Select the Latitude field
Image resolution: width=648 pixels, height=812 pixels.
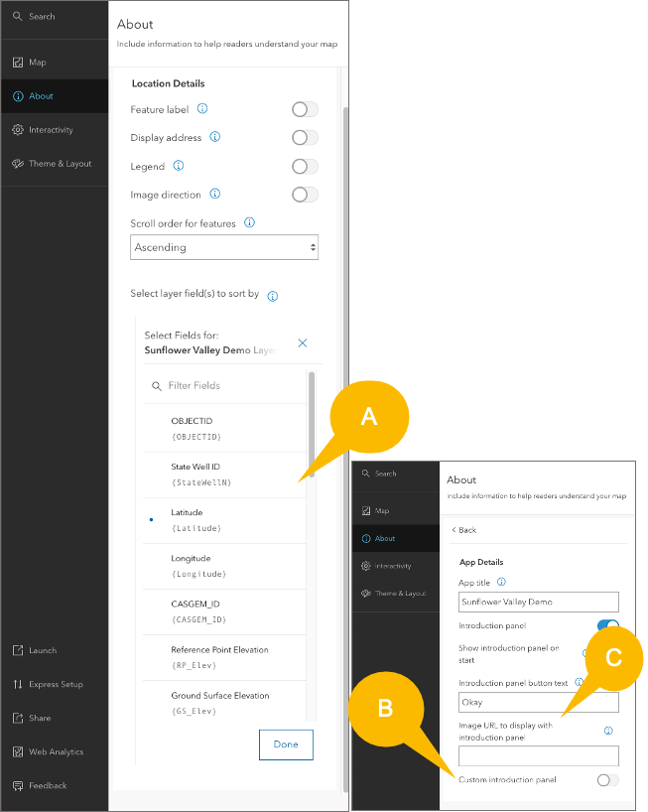point(224,520)
